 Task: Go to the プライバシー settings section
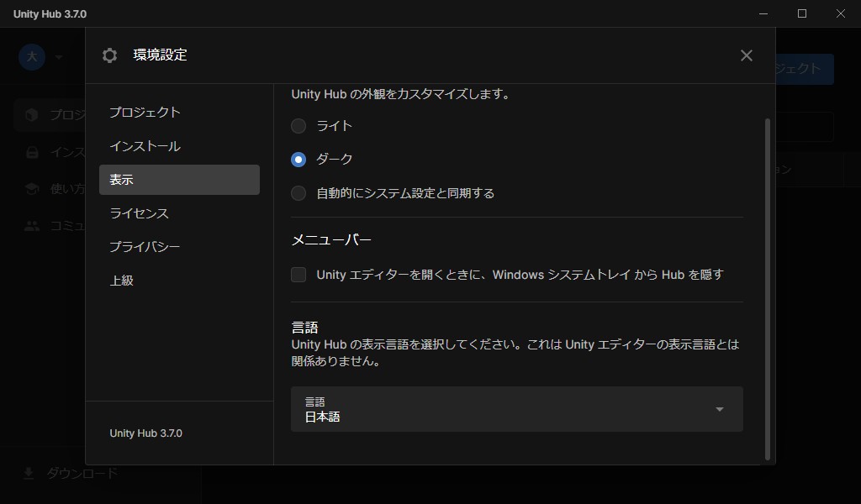point(145,247)
